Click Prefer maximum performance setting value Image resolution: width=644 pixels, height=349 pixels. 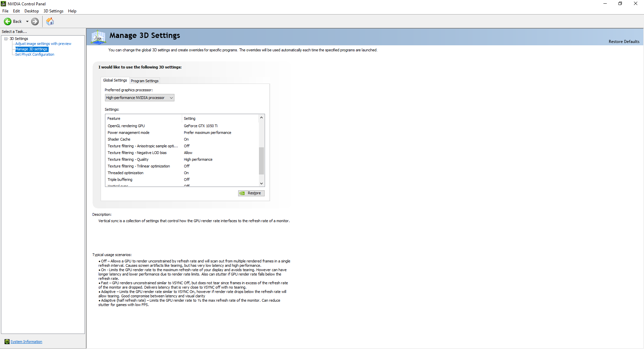pyautogui.click(x=207, y=133)
